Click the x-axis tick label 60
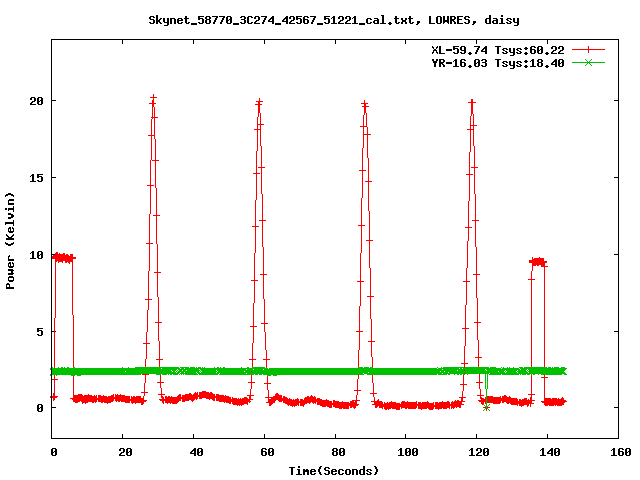 click(267, 452)
